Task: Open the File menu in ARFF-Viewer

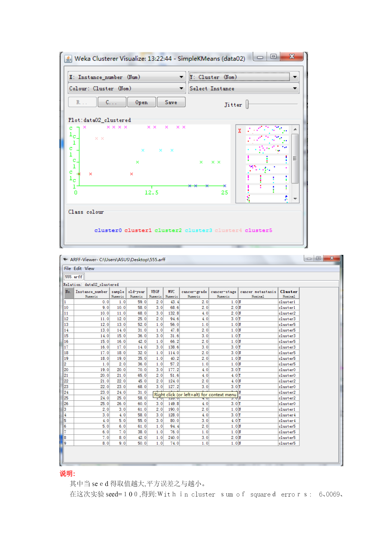Action: tap(67, 268)
